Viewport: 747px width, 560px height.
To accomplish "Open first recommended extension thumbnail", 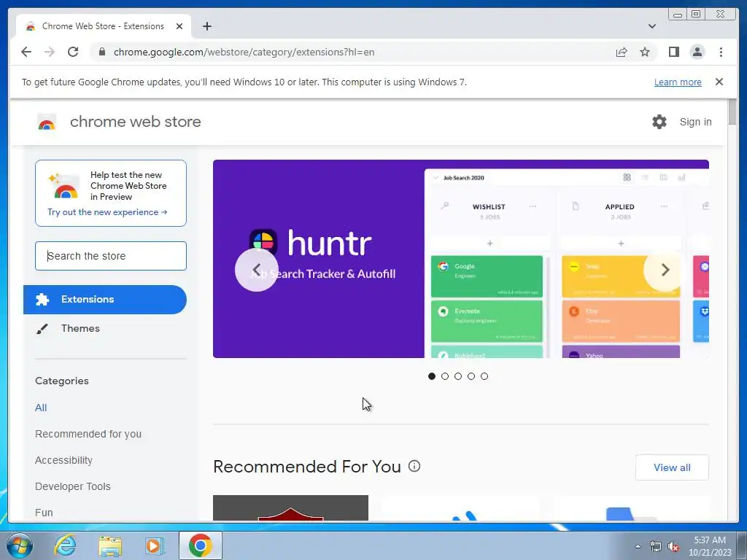I will coord(290,507).
